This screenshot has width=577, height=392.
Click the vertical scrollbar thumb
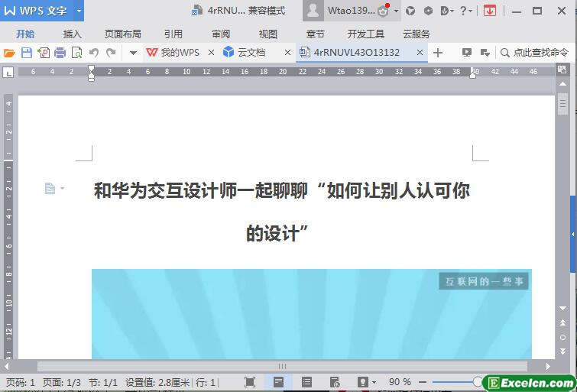562,104
